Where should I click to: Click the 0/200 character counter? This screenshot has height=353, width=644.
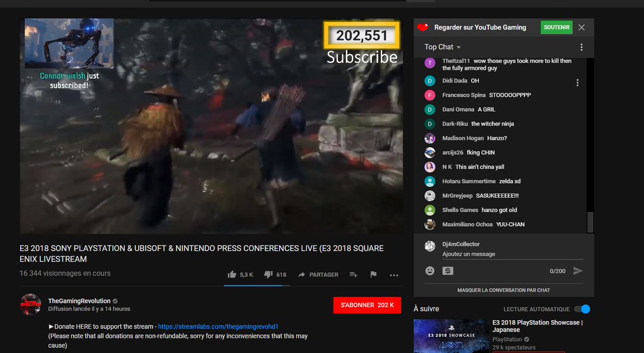tap(558, 271)
